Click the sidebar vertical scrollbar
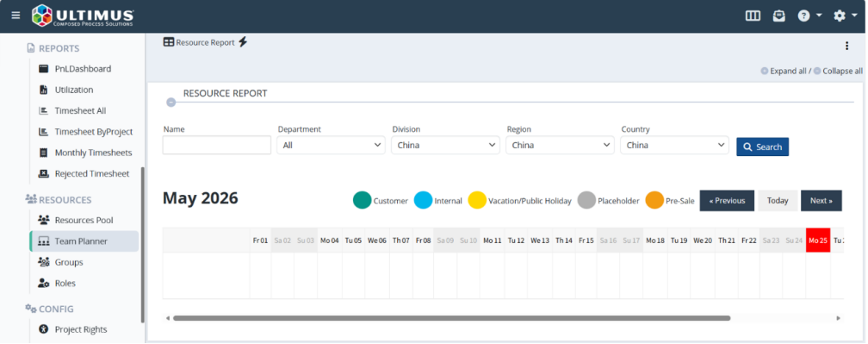Image resolution: width=868 pixels, height=344 pixels. point(143,245)
